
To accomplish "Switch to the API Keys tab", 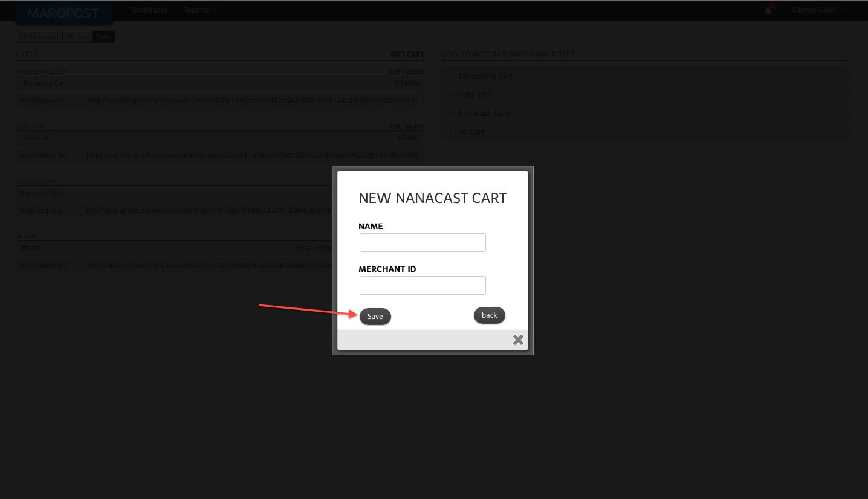I will 77,37.
